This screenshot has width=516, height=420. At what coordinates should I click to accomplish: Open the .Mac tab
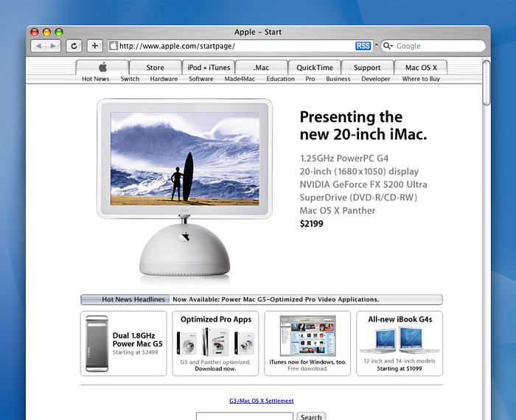[261, 68]
